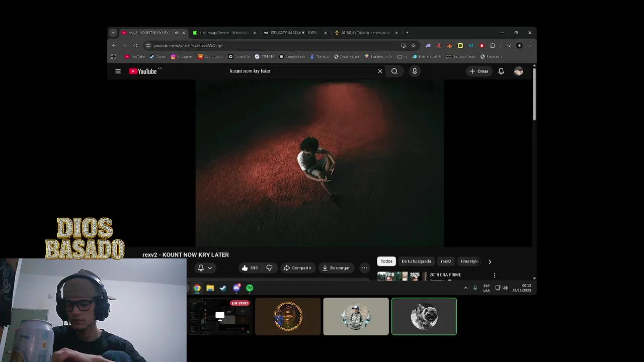This screenshot has width=644, height=362.
Task: Clear the YouTube search text with X
Action: [x=380, y=71]
